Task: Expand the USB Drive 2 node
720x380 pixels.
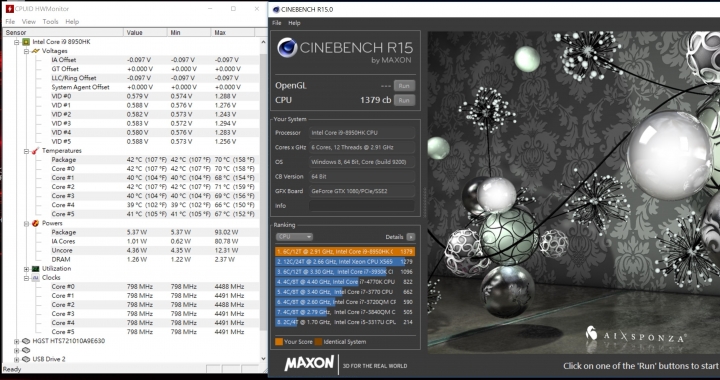Action: 17,359
